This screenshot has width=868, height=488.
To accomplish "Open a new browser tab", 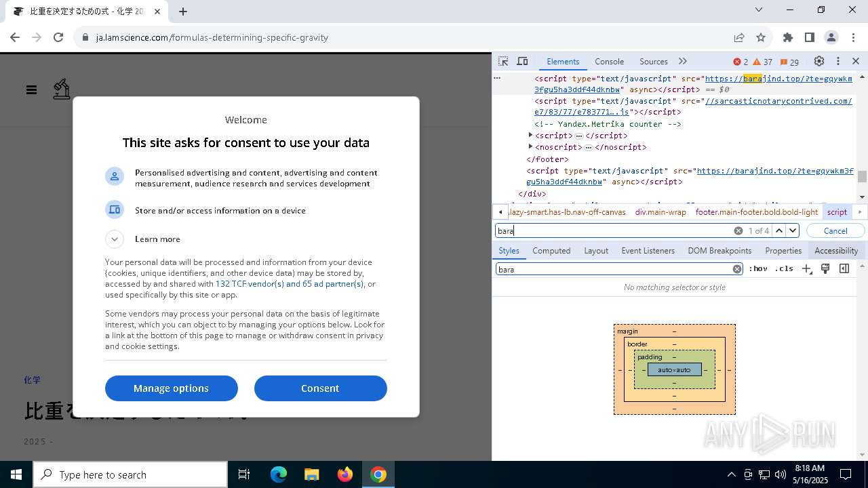I will [x=183, y=11].
